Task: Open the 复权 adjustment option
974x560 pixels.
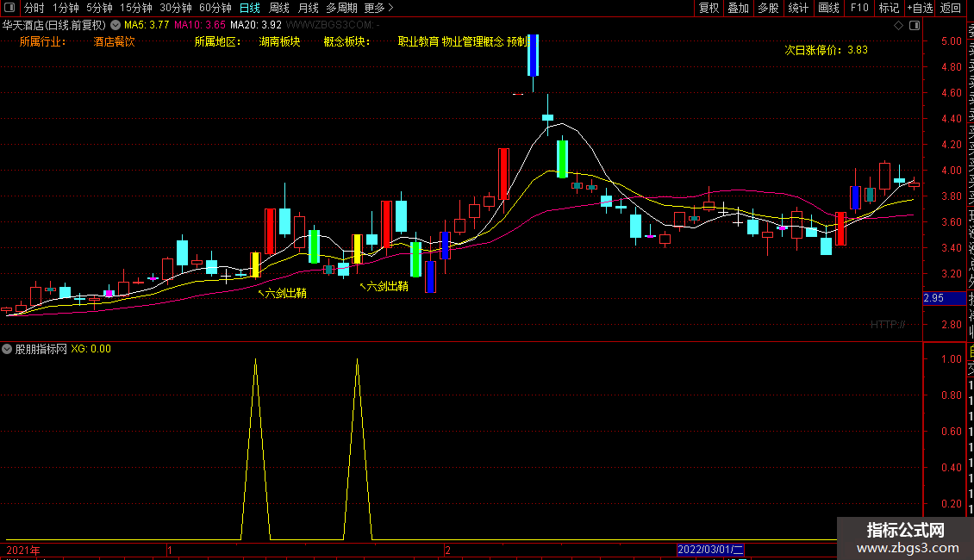Action: pos(709,8)
